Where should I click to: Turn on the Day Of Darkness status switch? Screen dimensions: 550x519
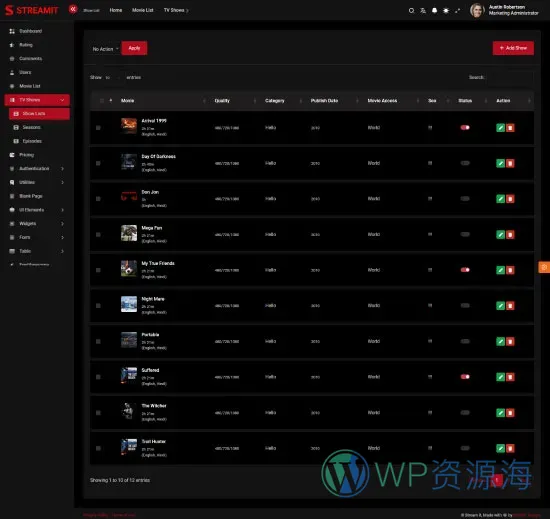(465, 163)
